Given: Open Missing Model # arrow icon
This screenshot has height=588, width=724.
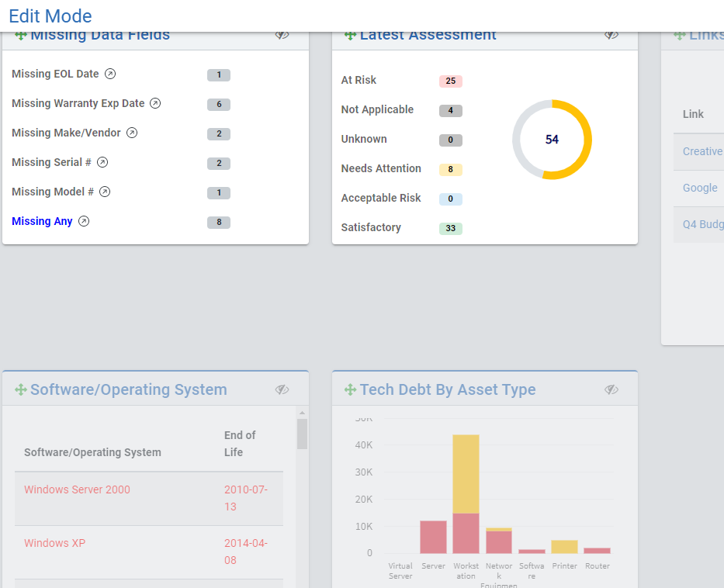Looking at the screenshot, I should (x=105, y=192).
